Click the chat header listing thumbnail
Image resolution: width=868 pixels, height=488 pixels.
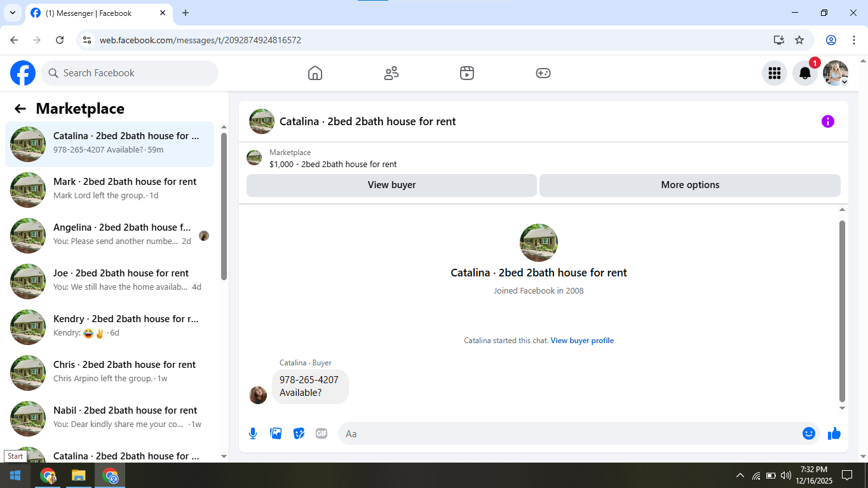click(262, 121)
